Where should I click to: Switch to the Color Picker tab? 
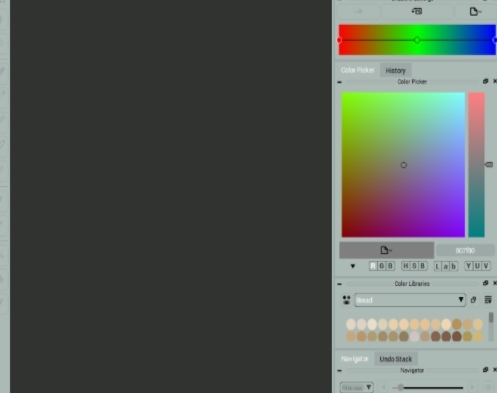coord(357,70)
